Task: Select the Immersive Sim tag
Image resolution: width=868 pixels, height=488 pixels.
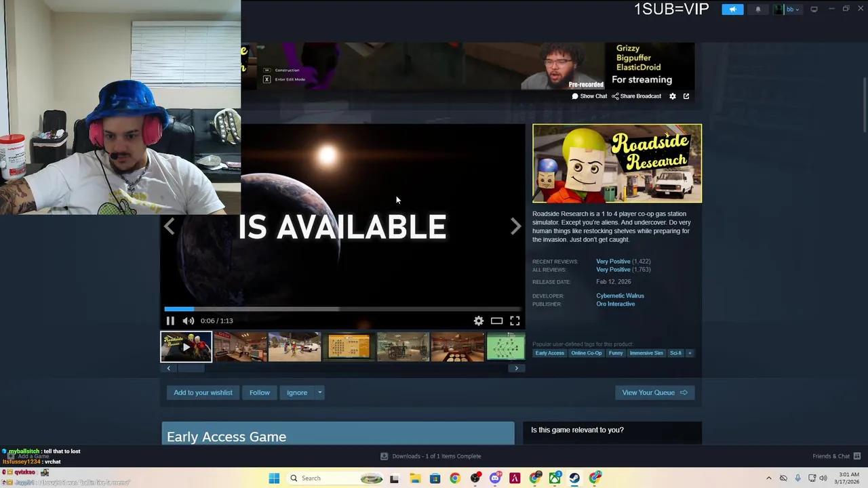Action: pyautogui.click(x=646, y=353)
